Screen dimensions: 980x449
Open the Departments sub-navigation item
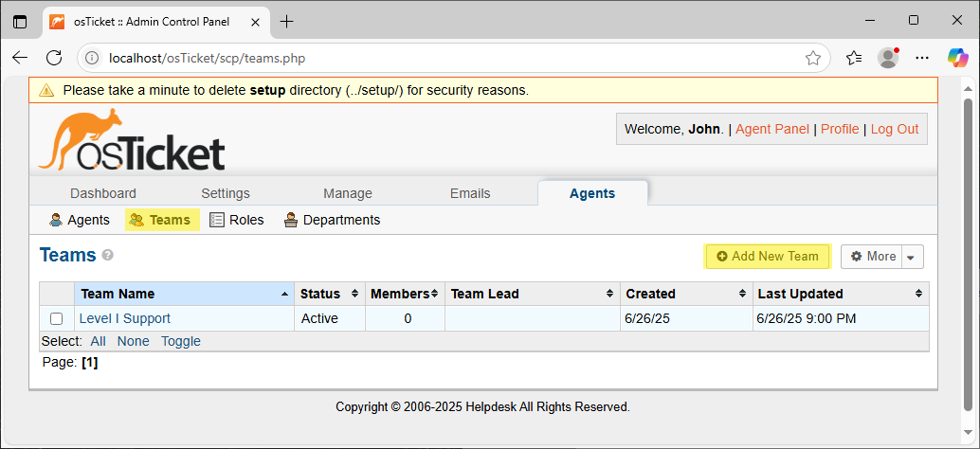(x=332, y=220)
